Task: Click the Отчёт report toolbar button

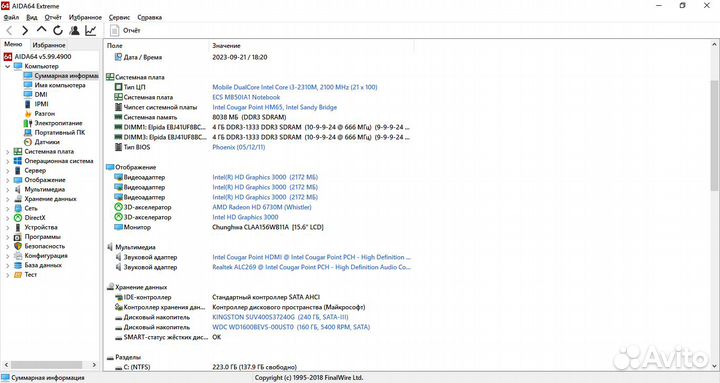Action: point(125,30)
